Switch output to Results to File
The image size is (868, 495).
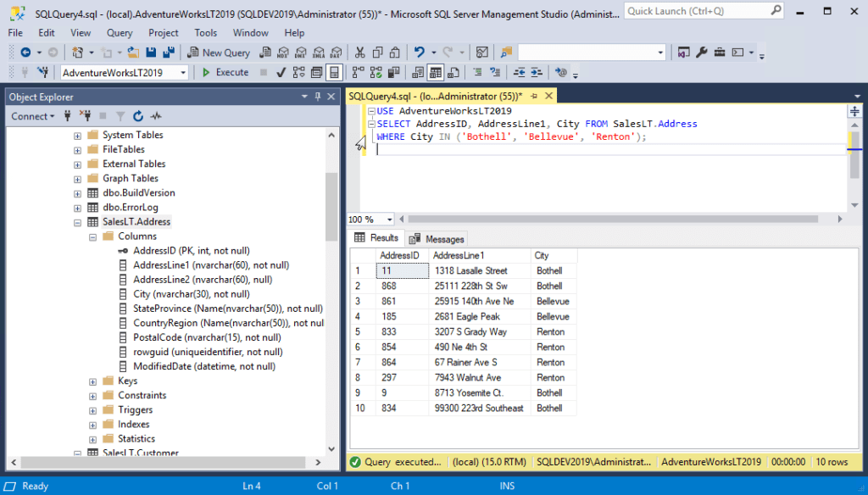click(x=453, y=73)
